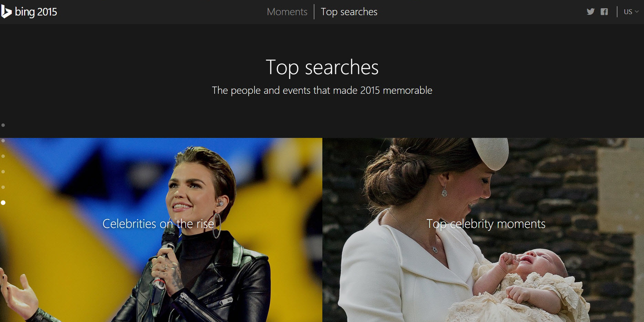644x322 pixels.
Task: Go to the fourth section navigation dot
Action: (x=3, y=172)
